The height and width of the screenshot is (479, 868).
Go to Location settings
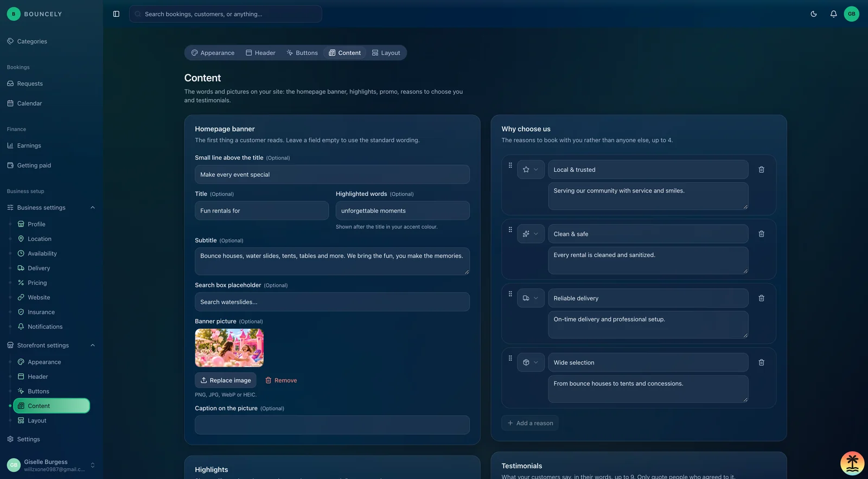pos(40,239)
